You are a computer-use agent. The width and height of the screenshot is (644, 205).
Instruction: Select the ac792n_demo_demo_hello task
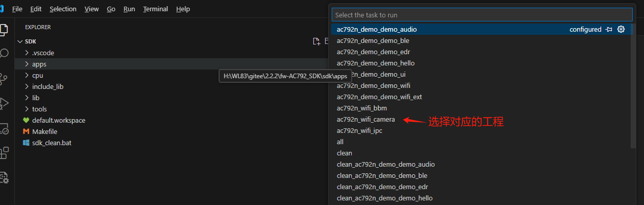[x=482, y=63]
